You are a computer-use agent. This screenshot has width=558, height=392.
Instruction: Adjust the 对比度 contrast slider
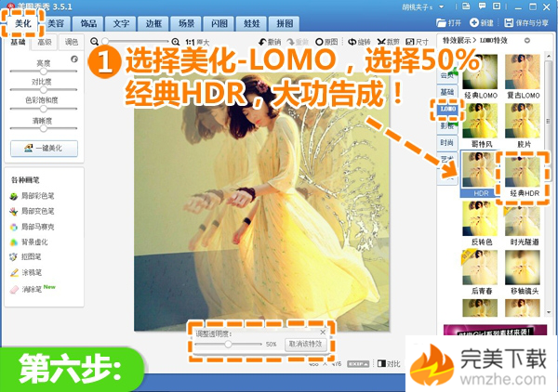[x=44, y=89]
